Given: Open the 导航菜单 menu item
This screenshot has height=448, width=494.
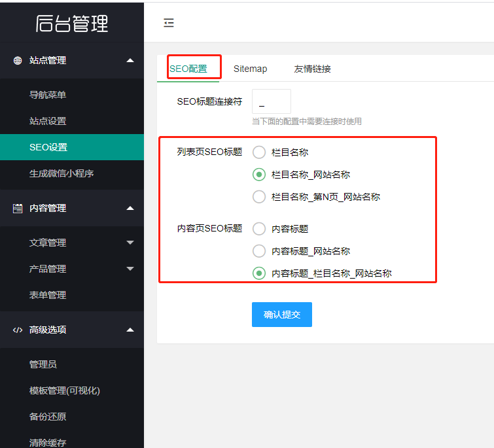Looking at the screenshot, I should point(72,95).
